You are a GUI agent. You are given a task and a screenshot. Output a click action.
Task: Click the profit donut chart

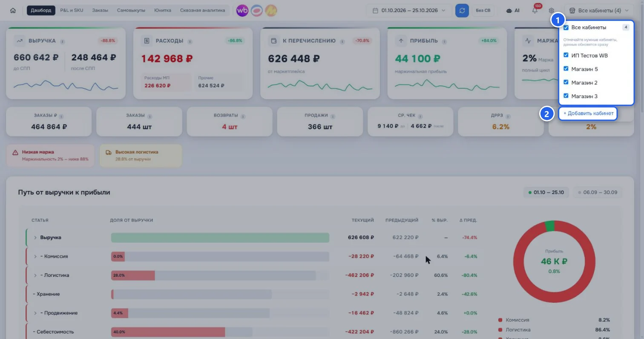[x=554, y=261]
